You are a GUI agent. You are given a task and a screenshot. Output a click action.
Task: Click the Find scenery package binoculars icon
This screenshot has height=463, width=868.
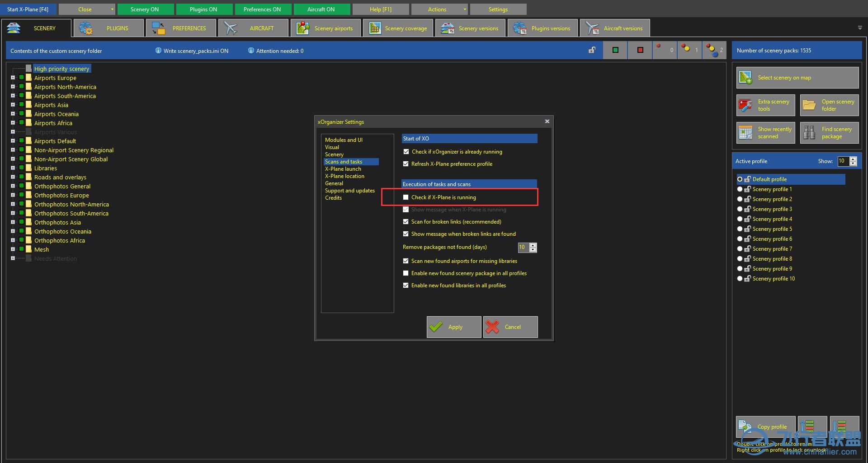[x=809, y=133]
